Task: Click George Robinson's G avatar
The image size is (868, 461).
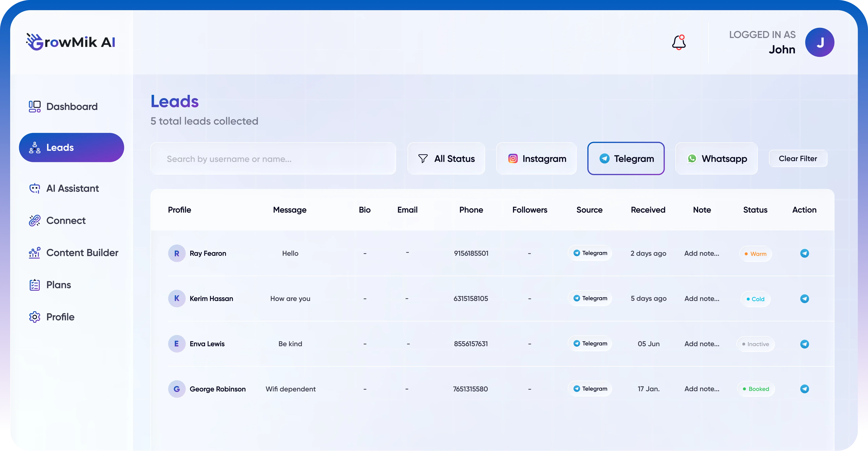Action: pos(176,389)
